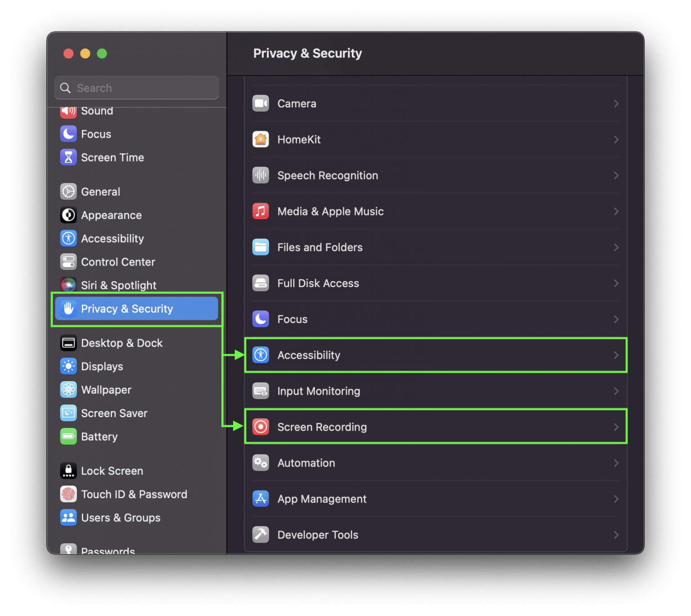Click the Files and Folders icon
The width and height of the screenshot is (691, 616).
[x=260, y=247]
